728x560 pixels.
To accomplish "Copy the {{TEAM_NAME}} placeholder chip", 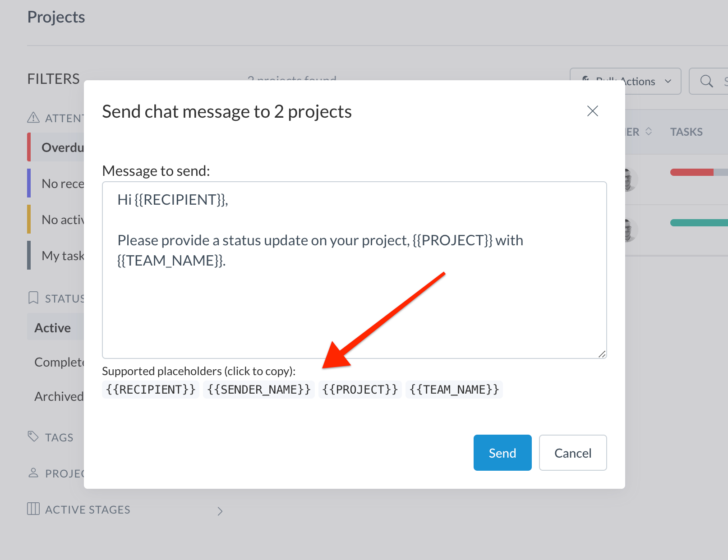I will click(454, 390).
